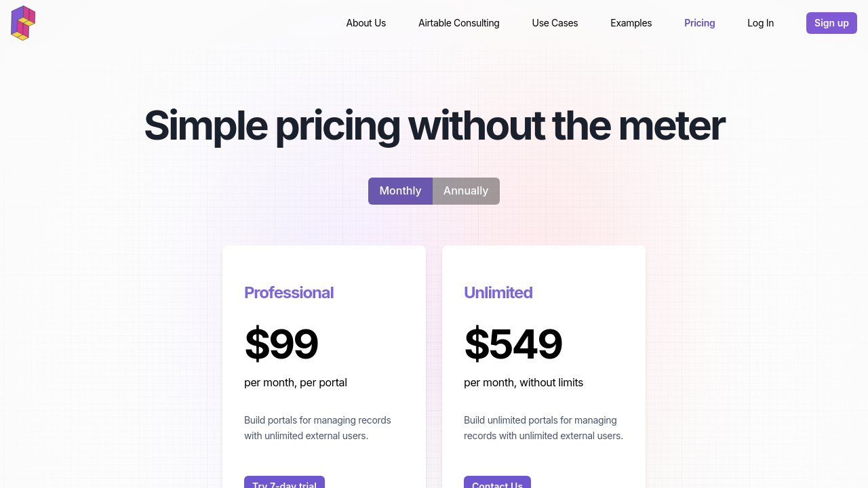Click the Unlimited plan title
868x488 pixels.
point(498,293)
